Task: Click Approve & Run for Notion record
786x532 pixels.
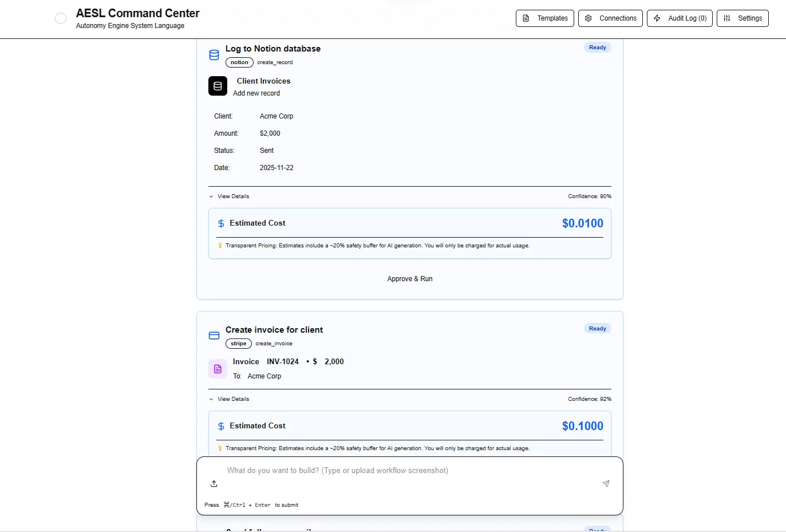Action: click(x=410, y=279)
